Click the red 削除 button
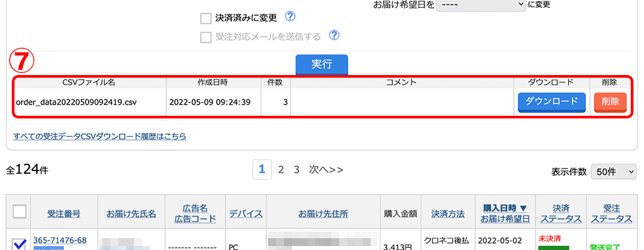 coord(610,102)
